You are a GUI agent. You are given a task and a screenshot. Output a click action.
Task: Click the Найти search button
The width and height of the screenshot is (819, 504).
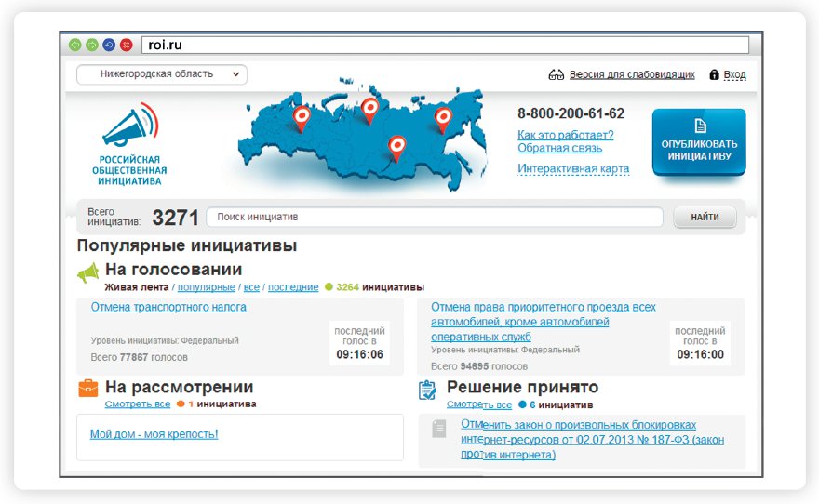tap(705, 217)
